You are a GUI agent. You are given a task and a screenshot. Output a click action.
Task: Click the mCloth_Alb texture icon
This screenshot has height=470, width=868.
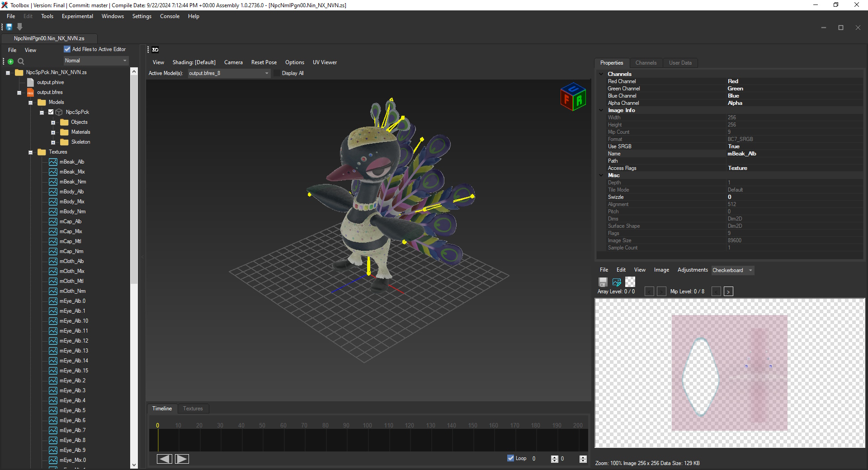coord(53,261)
